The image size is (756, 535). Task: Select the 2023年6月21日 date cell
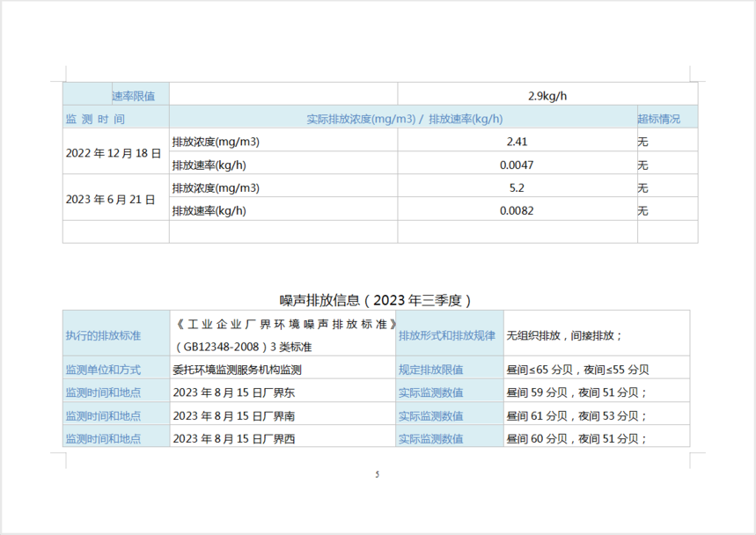pos(111,199)
